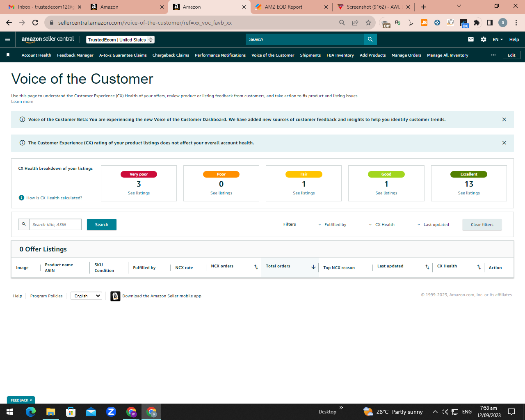Open the TrustedEcom United States account selector

pyautogui.click(x=120, y=40)
